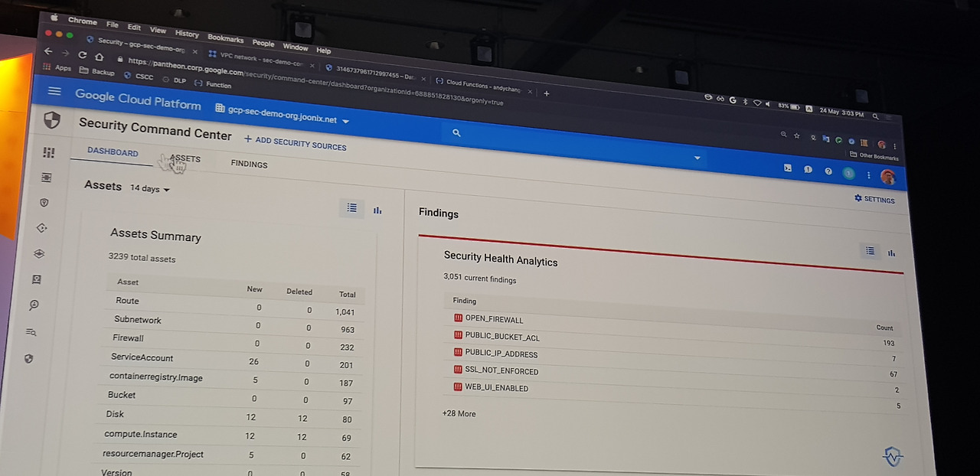Viewport: 980px width, 476px height.
Task: Open macOS Spotlight search icon
Action: click(x=876, y=116)
